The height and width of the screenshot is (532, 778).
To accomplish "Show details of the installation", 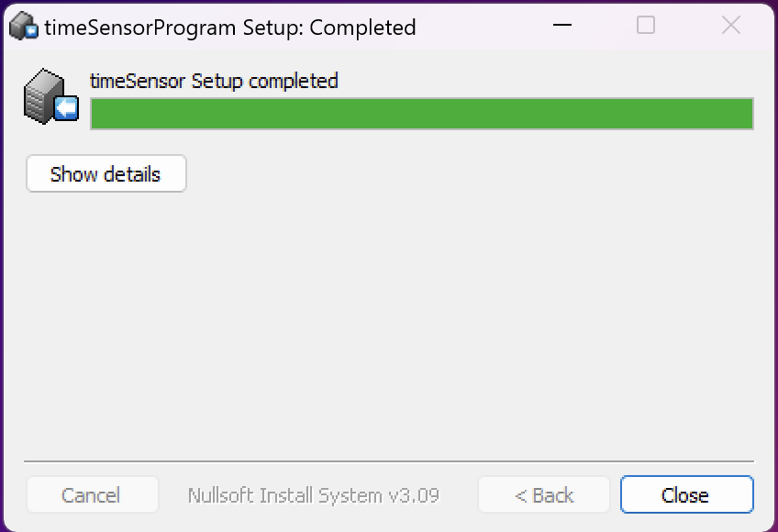I will point(106,173).
